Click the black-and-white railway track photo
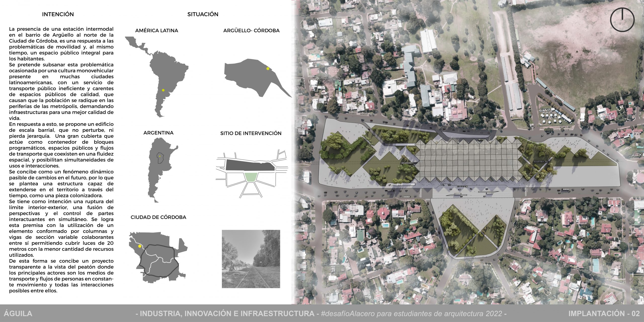Viewport: 644px width, 322px height. pyautogui.click(x=251, y=259)
